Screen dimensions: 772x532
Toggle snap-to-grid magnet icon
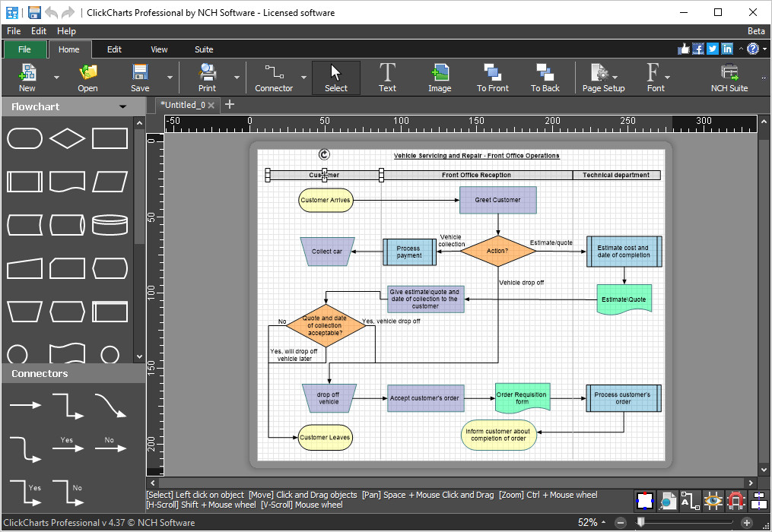[736, 501]
